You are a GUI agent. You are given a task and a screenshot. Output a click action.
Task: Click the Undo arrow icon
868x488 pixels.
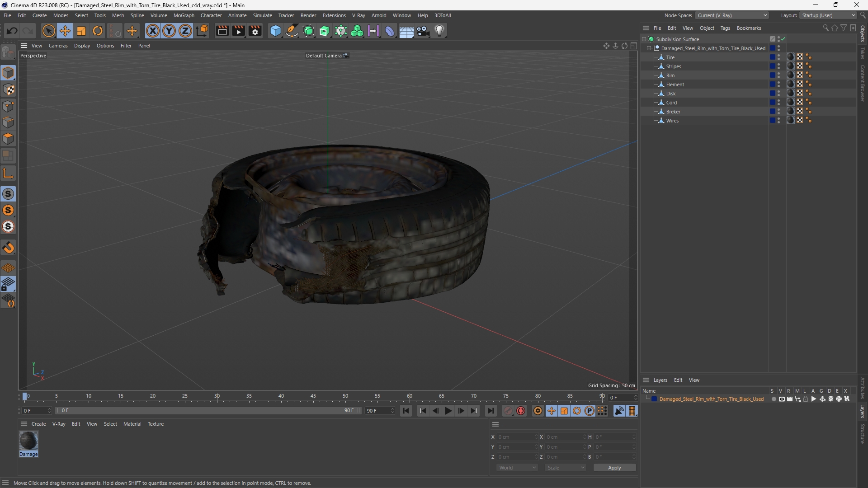coord(12,31)
